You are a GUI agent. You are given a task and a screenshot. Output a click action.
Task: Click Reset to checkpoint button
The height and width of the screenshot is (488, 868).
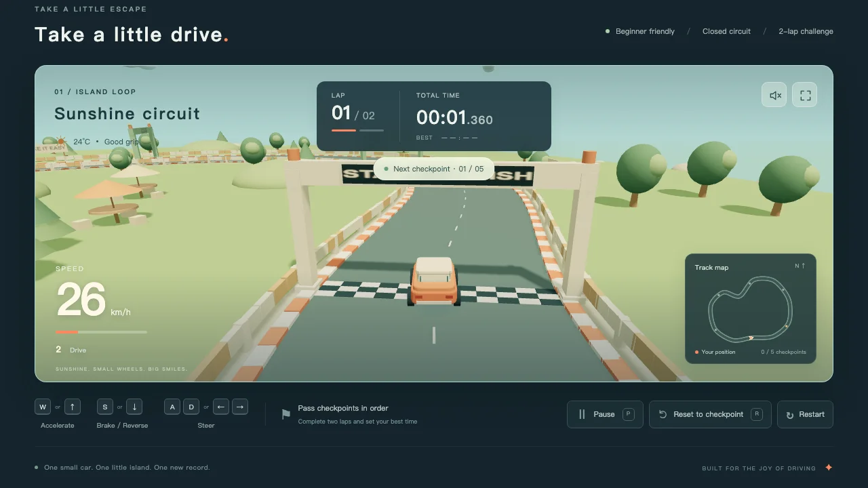[710, 414]
